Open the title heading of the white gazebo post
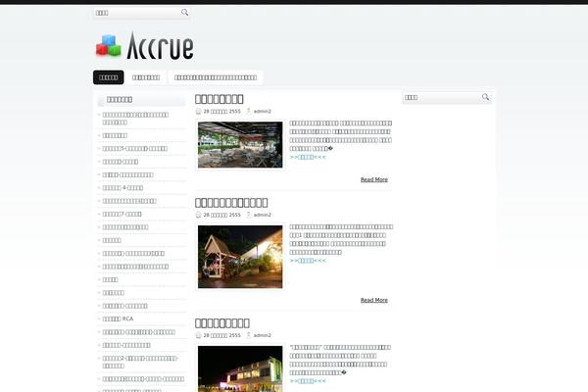Viewport: 588px width, 392px height. pyautogui.click(x=231, y=203)
